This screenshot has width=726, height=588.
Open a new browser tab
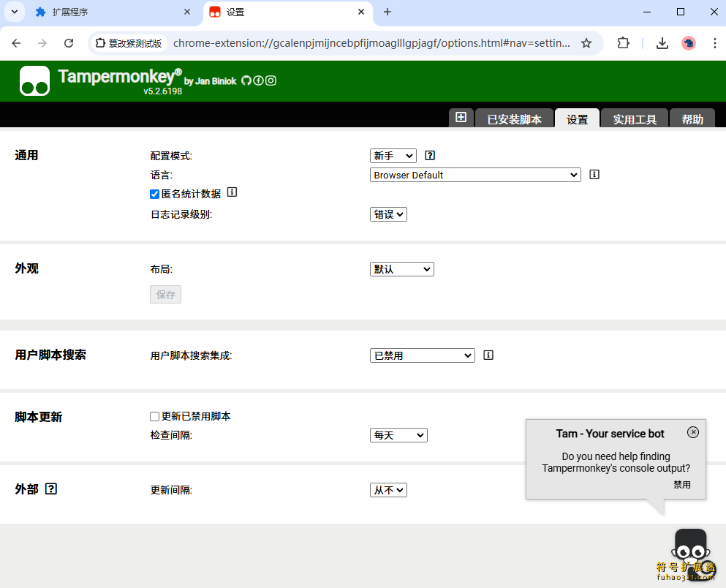click(x=387, y=12)
